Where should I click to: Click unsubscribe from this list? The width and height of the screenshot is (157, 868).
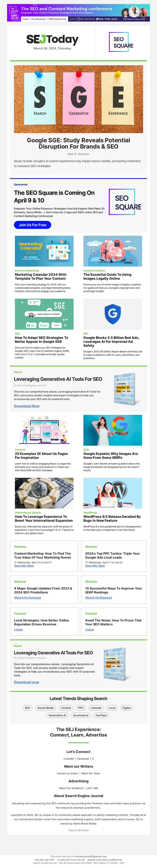click(71, 860)
